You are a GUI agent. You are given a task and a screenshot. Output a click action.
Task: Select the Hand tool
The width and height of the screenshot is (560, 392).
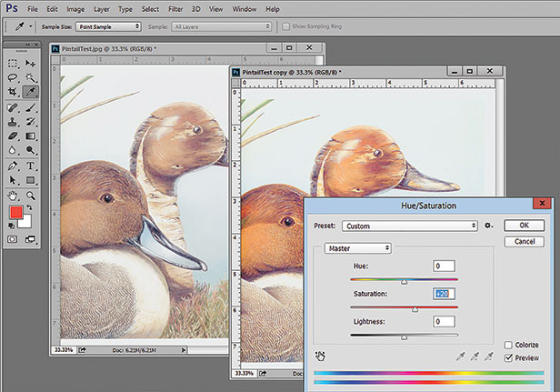point(13,196)
